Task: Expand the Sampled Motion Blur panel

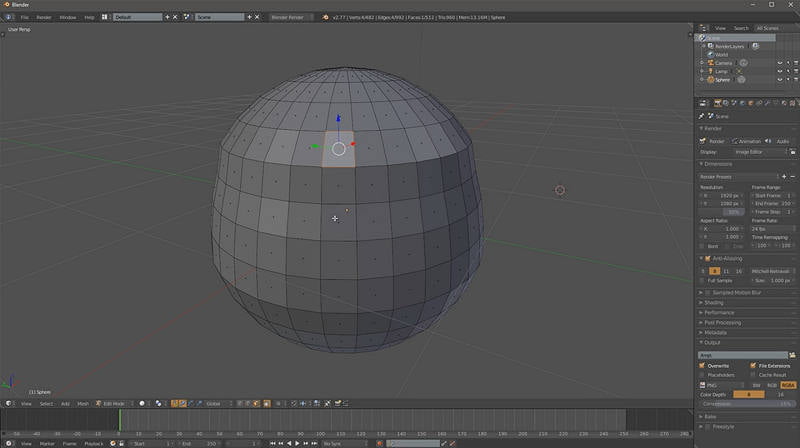Action: [x=735, y=292]
